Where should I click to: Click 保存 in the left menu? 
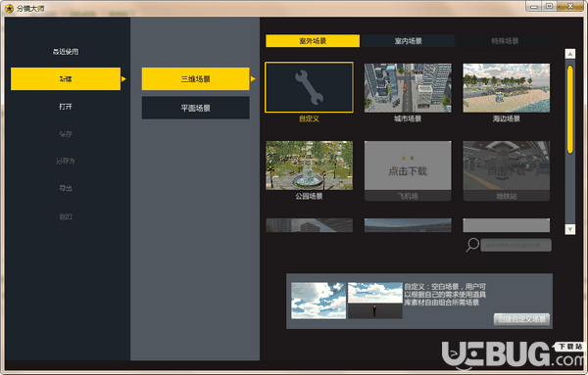[x=66, y=134]
